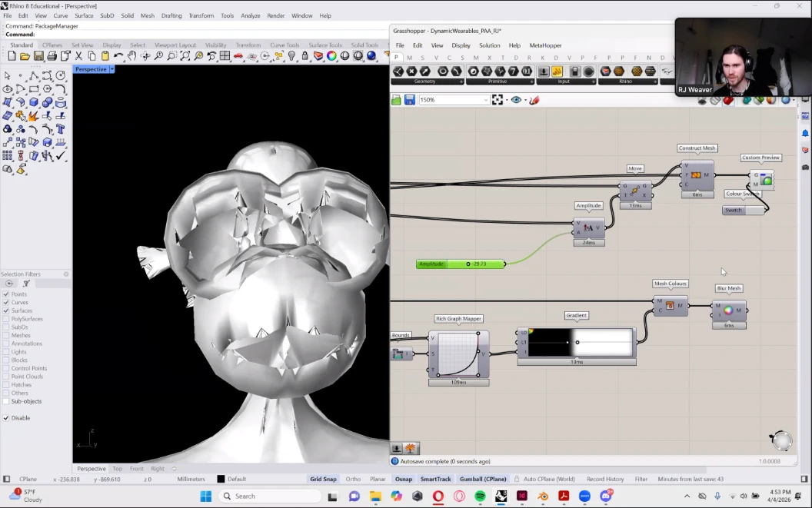Click the Grasshopper save file icon
This screenshot has height=508, width=812.
[x=410, y=100]
